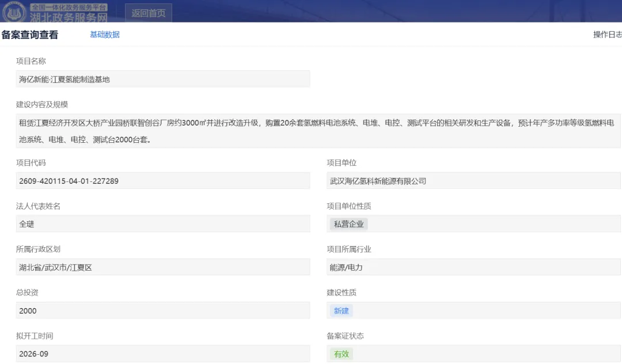Click the 建设性质 label

tap(342, 292)
